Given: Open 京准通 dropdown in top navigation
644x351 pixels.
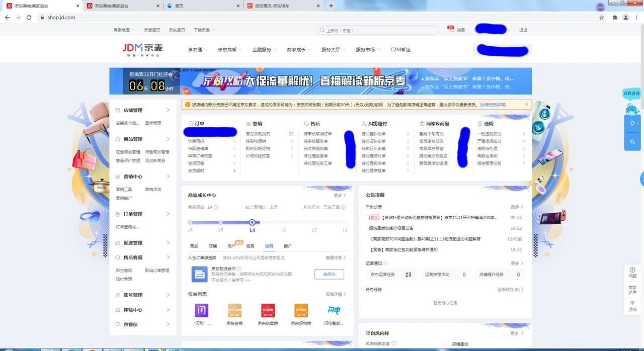Looking at the screenshot, I should click(x=197, y=50).
